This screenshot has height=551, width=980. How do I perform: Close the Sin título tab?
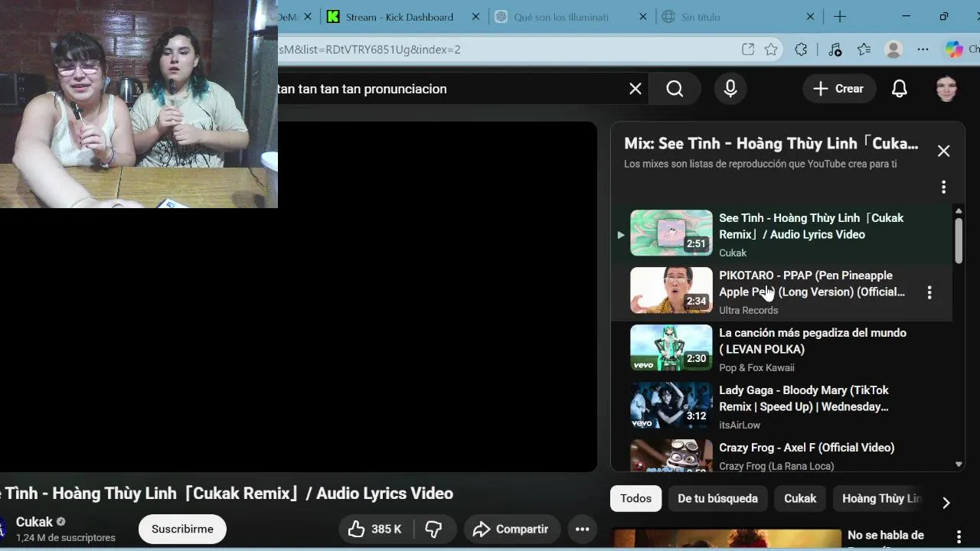tap(810, 17)
